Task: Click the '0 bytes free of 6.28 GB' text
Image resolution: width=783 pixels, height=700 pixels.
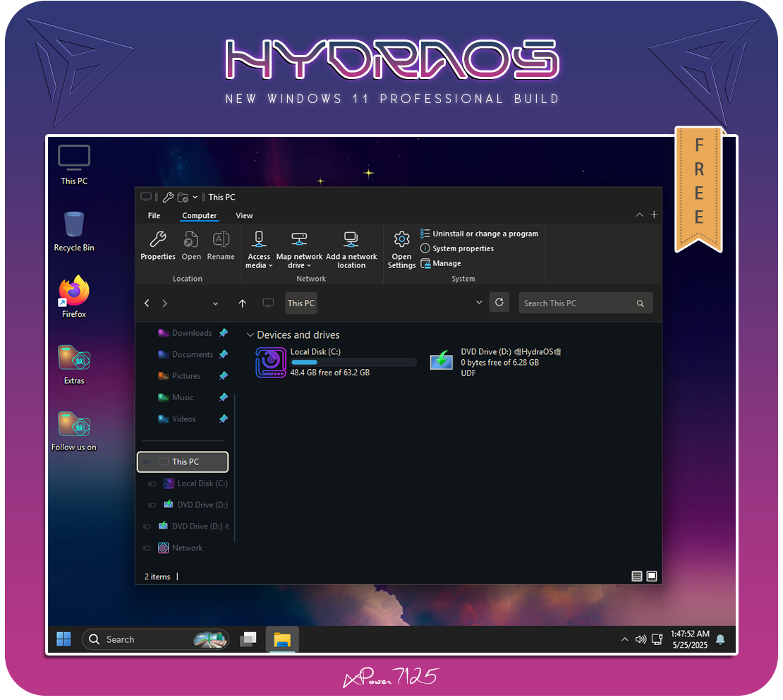Action: [499, 363]
